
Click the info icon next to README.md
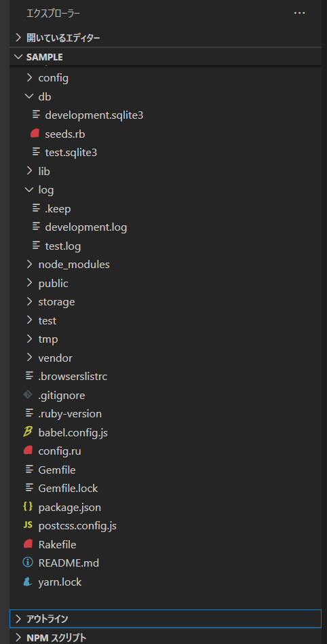tap(28, 563)
